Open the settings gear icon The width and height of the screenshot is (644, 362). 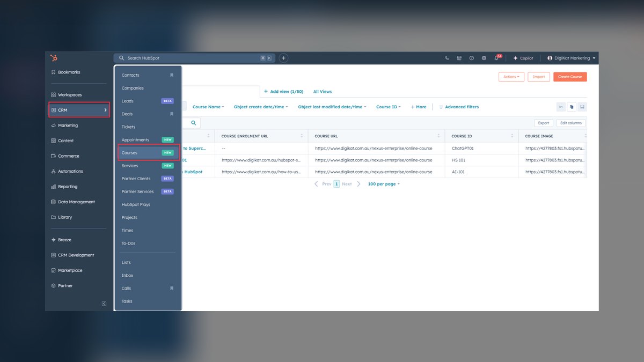pyautogui.click(x=484, y=58)
